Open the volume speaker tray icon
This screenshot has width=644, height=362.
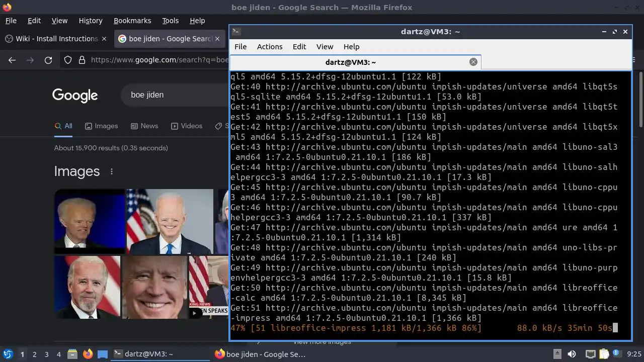(572, 354)
